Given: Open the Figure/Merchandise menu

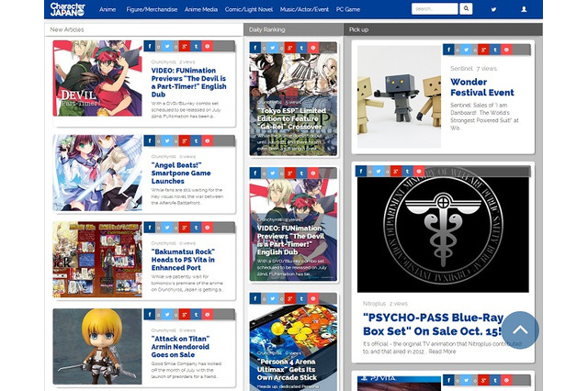Looking at the screenshot, I should (x=152, y=9).
